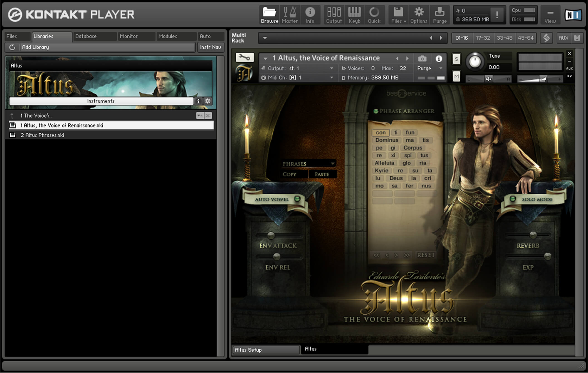This screenshot has width=588, height=373.
Task: Adjust the Env Attack slider
Action: pyautogui.click(x=271, y=235)
